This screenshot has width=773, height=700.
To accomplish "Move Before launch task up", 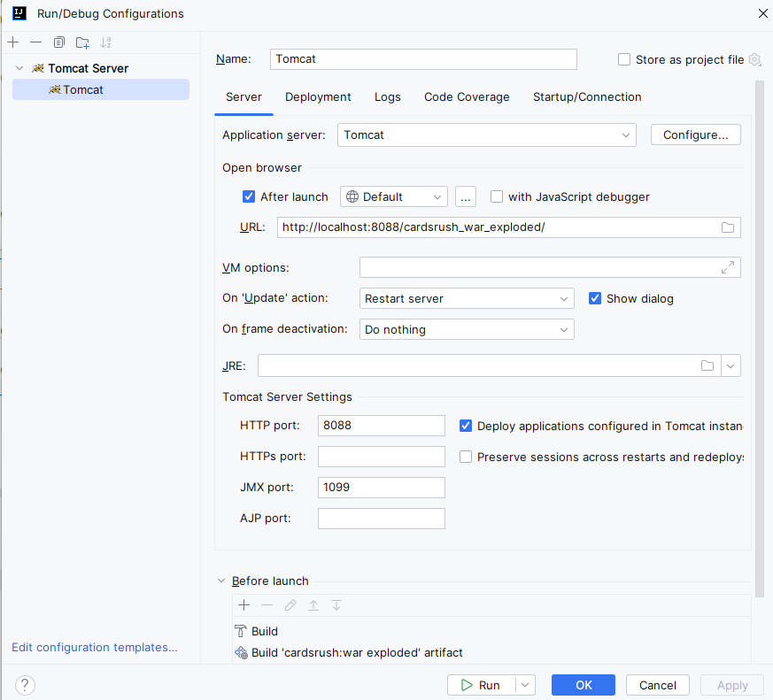I will pos(313,605).
